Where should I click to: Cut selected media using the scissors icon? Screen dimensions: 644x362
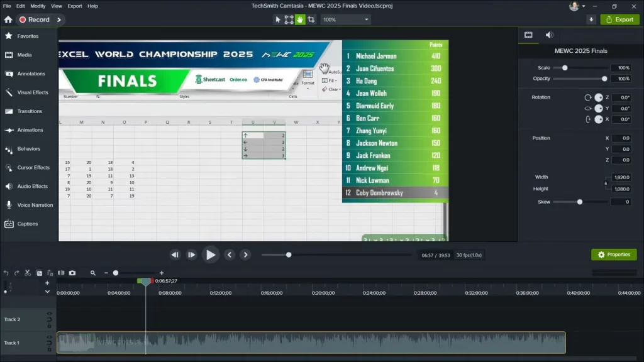pyautogui.click(x=27, y=273)
